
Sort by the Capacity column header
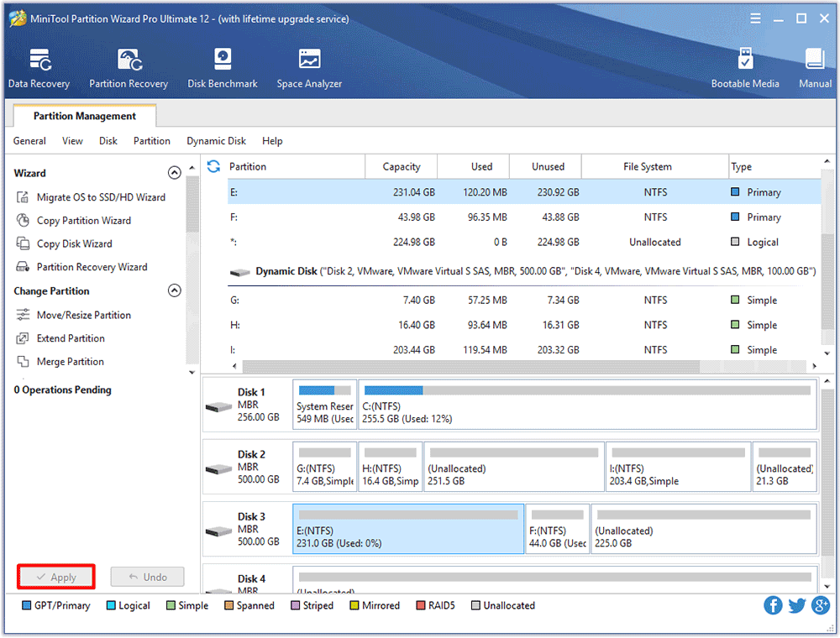click(x=402, y=166)
